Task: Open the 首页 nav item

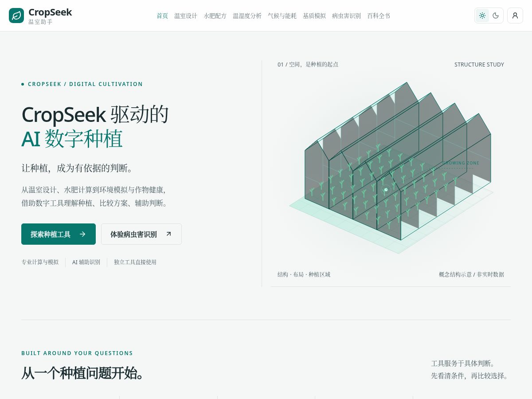Action: 162,16
